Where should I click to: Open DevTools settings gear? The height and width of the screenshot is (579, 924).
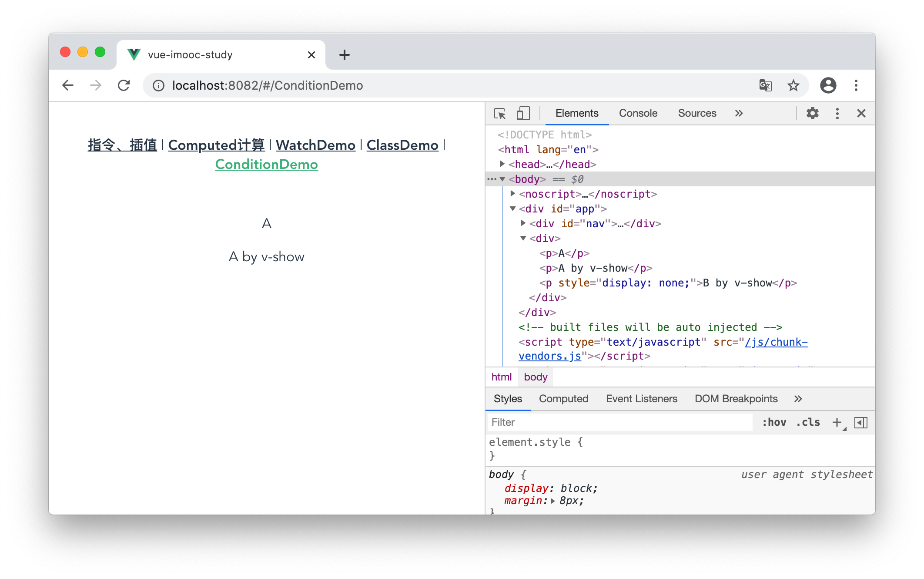tap(812, 114)
